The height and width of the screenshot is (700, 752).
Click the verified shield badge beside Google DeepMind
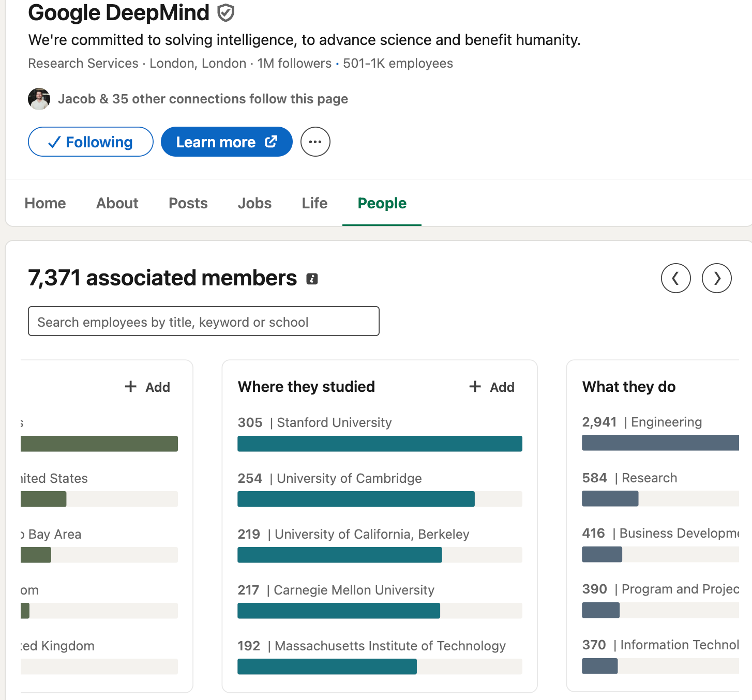226,13
